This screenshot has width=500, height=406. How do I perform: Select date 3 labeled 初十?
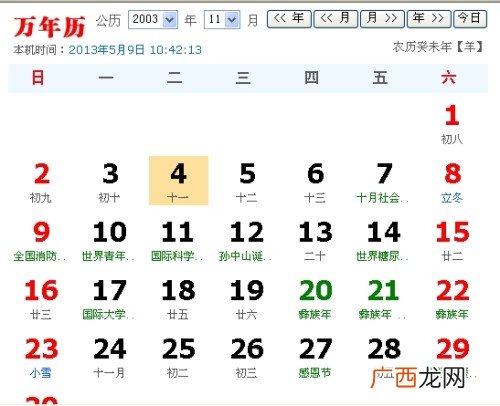pos(110,182)
